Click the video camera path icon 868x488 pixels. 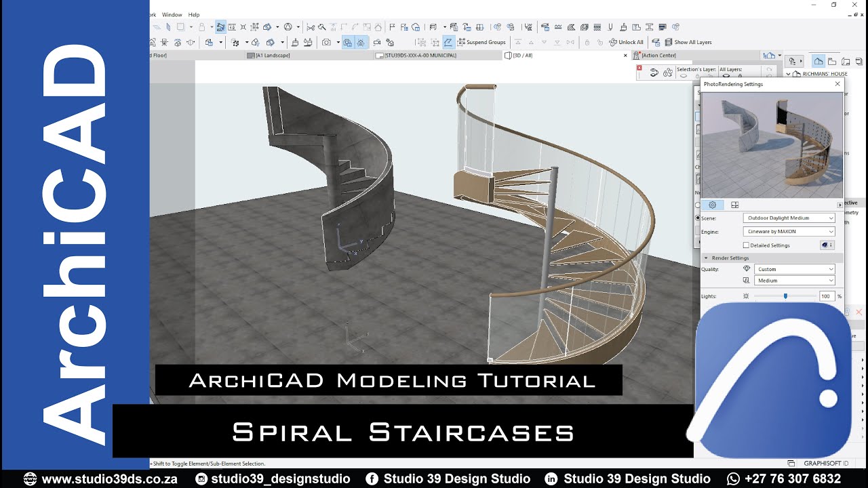point(376,42)
